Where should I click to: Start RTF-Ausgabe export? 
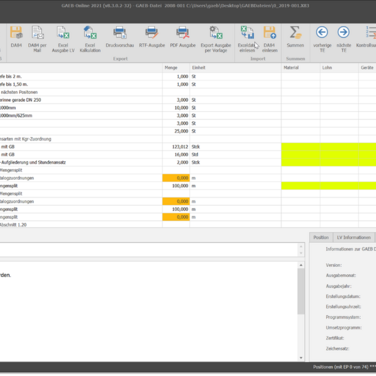pos(152,36)
